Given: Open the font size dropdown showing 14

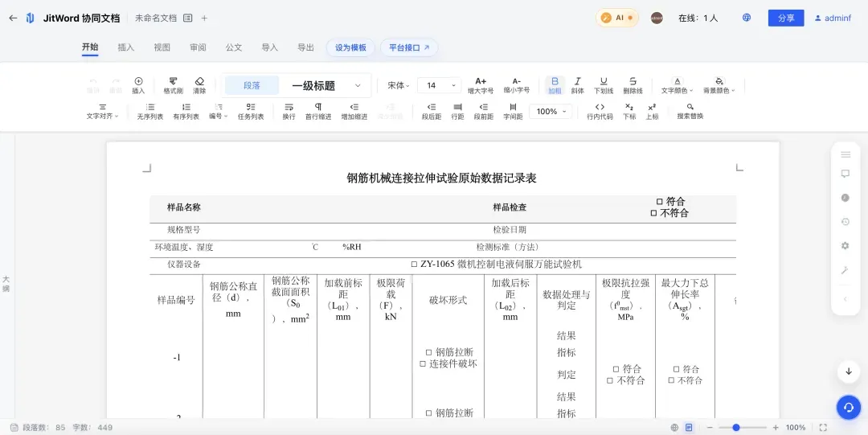Looking at the screenshot, I should [x=439, y=85].
